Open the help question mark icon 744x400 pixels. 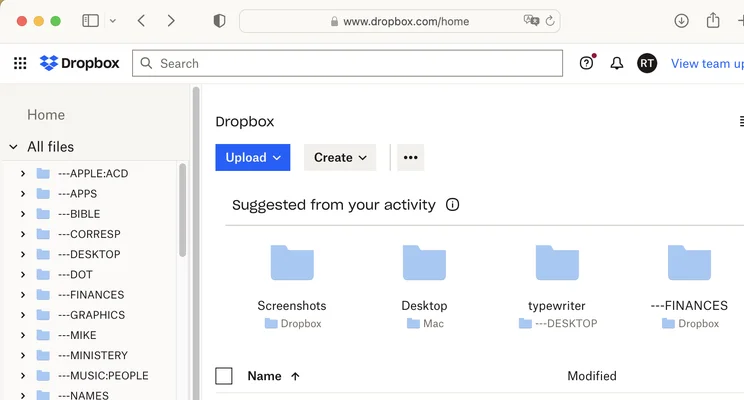586,63
